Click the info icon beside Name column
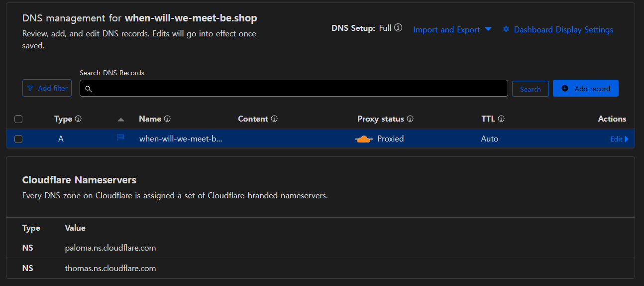 [167, 119]
